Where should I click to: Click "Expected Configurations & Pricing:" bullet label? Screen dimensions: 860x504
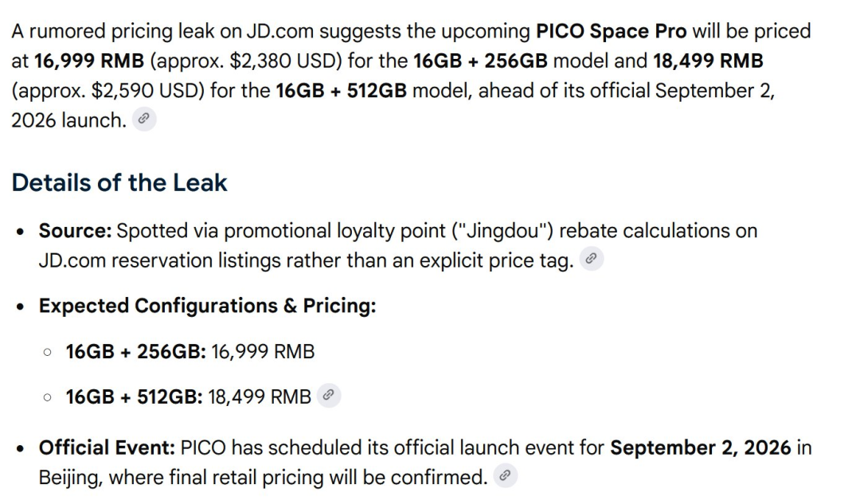tap(207, 306)
